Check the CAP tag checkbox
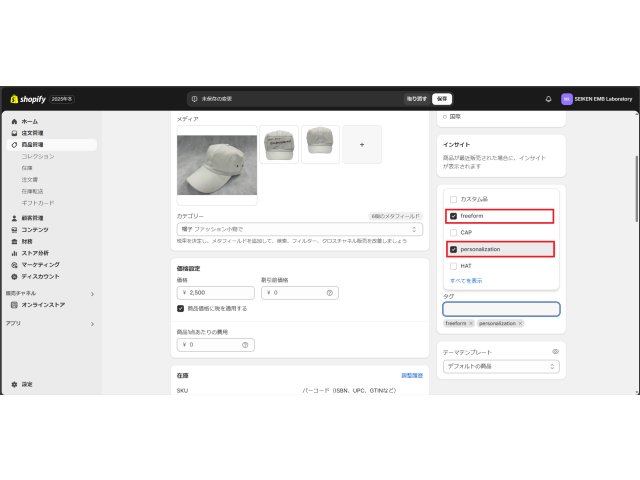The image size is (640, 480). click(453, 233)
